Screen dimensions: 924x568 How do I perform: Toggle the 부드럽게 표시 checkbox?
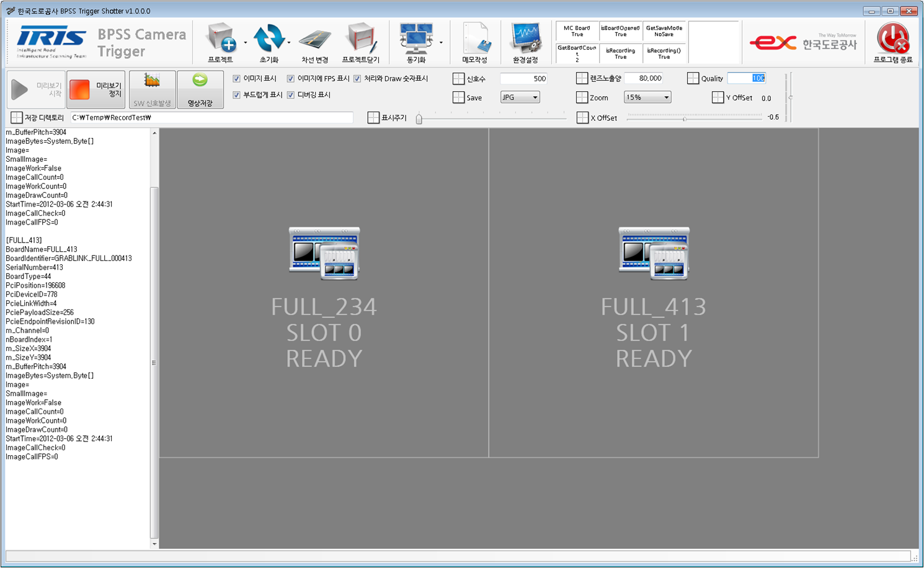point(236,95)
